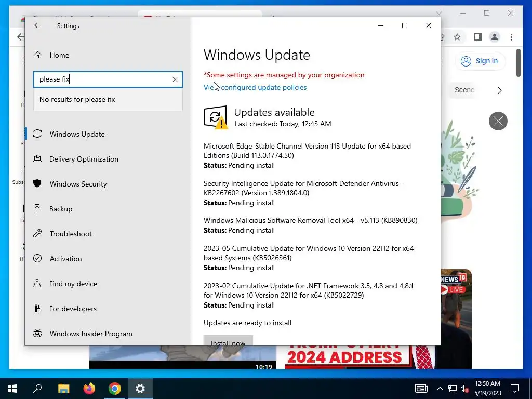
Task: Open the News18 Live video thumbnail
Action: [x=456, y=318]
